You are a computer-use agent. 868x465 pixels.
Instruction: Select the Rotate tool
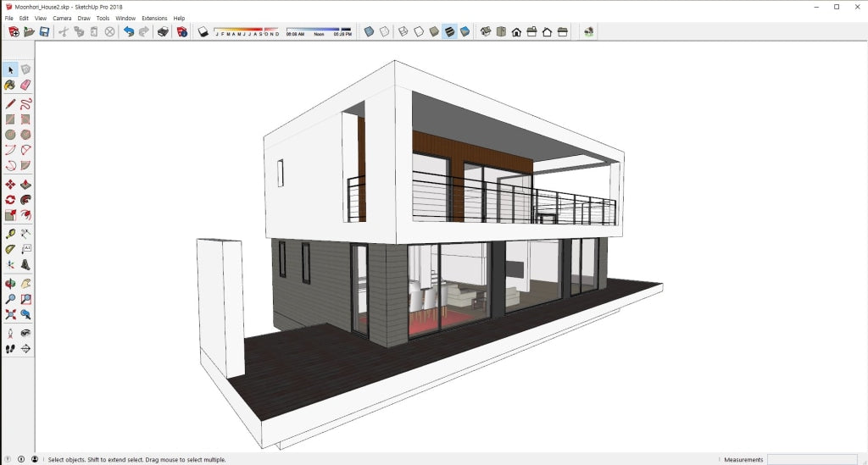coord(10,200)
